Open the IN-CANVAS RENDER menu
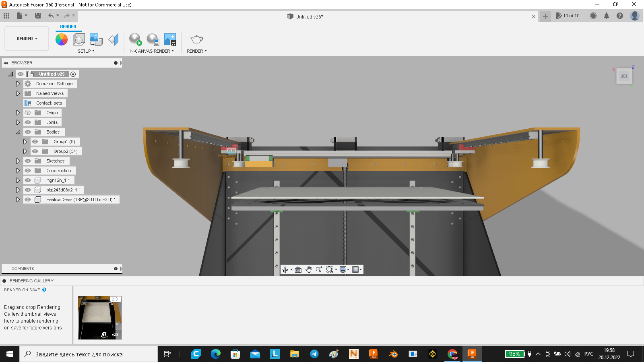The width and height of the screenshot is (644, 362). tap(151, 51)
